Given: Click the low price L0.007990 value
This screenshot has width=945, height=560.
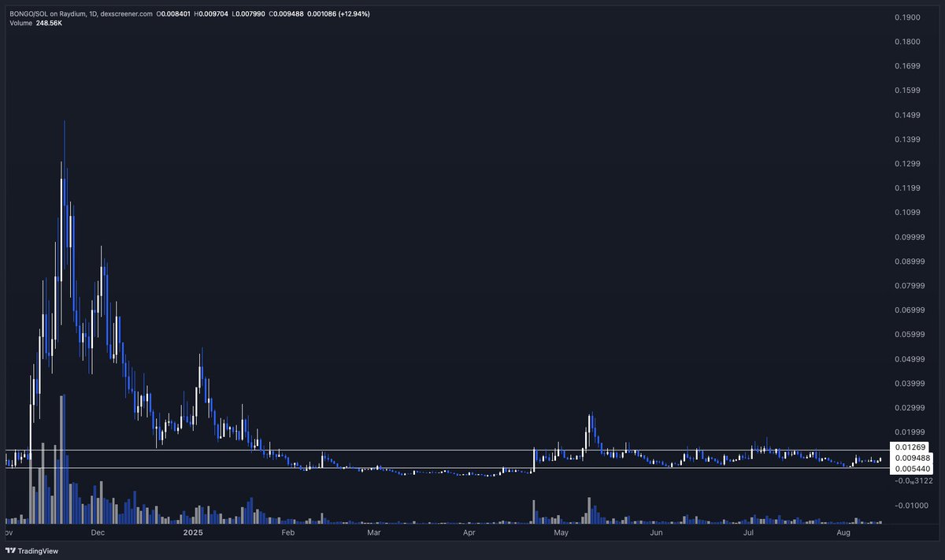Looking at the screenshot, I should click(248, 13).
